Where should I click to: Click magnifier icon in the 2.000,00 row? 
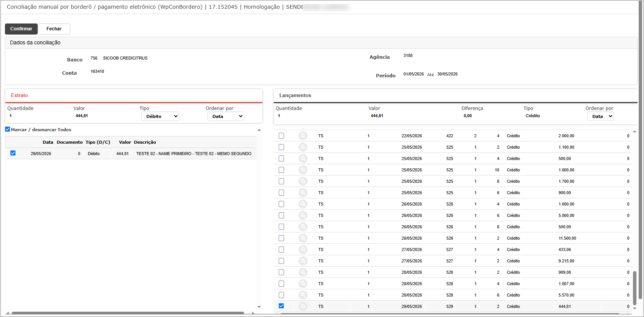coord(303,136)
